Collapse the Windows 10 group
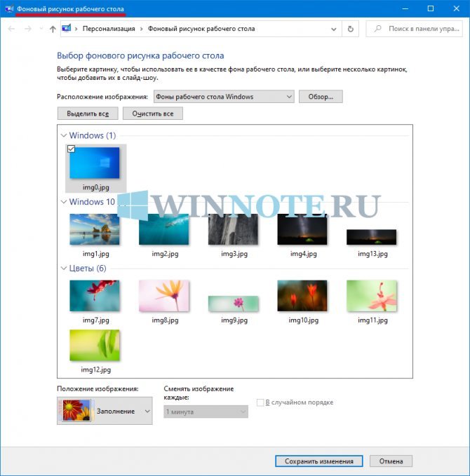Image resolution: width=470 pixels, height=476 pixels. (x=64, y=202)
